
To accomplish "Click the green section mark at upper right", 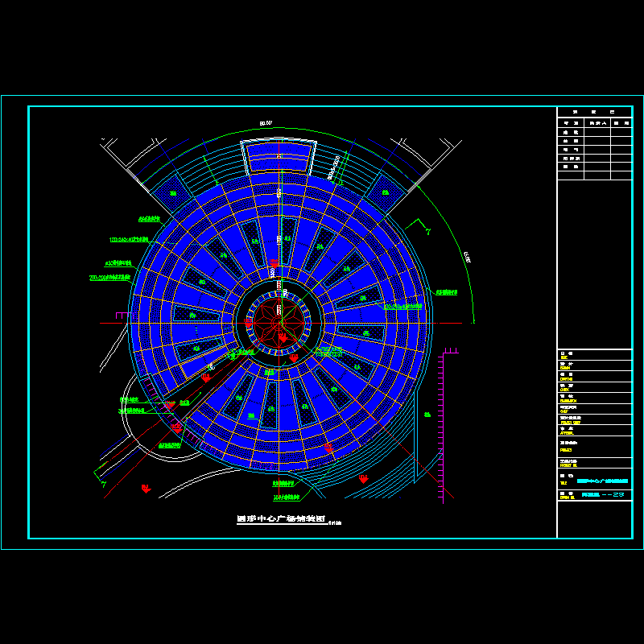I will click(428, 231).
